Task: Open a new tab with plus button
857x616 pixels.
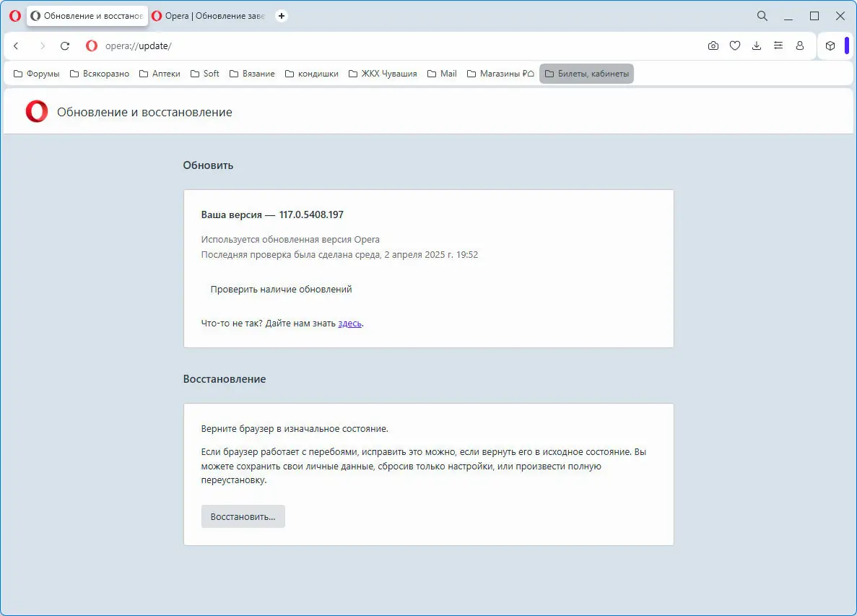Action: (x=282, y=16)
